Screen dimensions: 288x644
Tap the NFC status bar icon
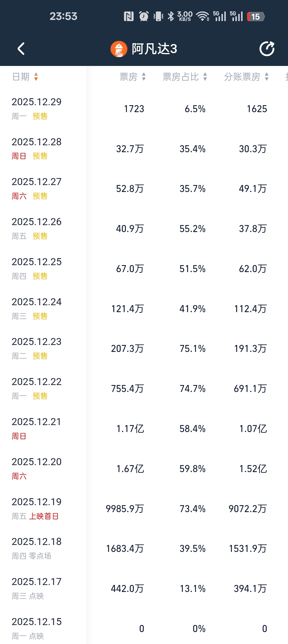point(129,17)
